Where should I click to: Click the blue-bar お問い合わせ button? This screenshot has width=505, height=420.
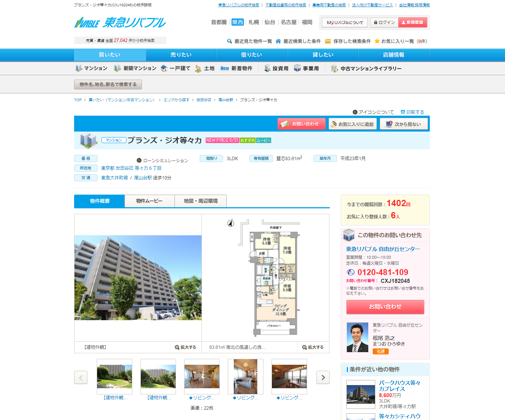(x=302, y=124)
